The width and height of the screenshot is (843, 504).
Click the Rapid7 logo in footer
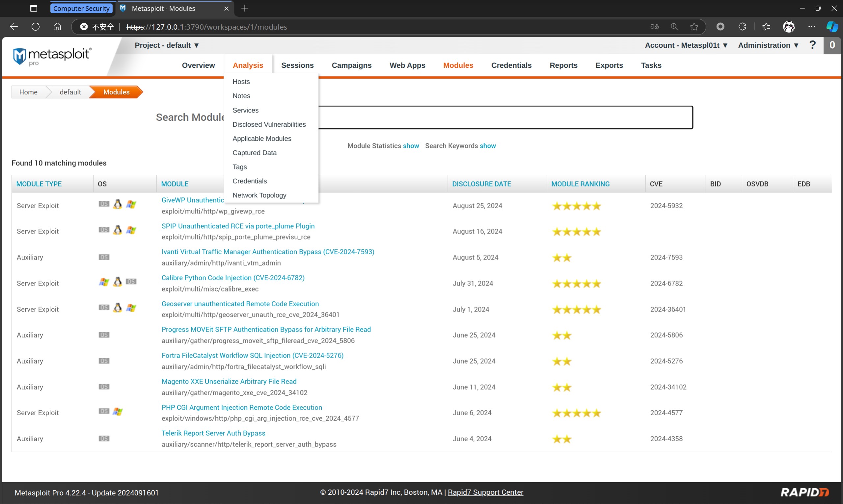click(804, 492)
